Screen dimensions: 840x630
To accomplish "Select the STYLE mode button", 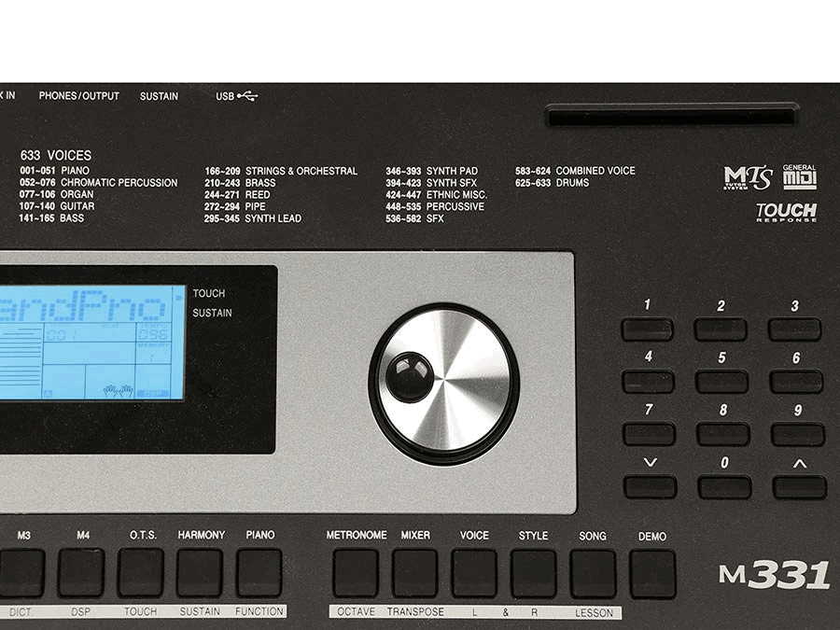I will 534,573.
